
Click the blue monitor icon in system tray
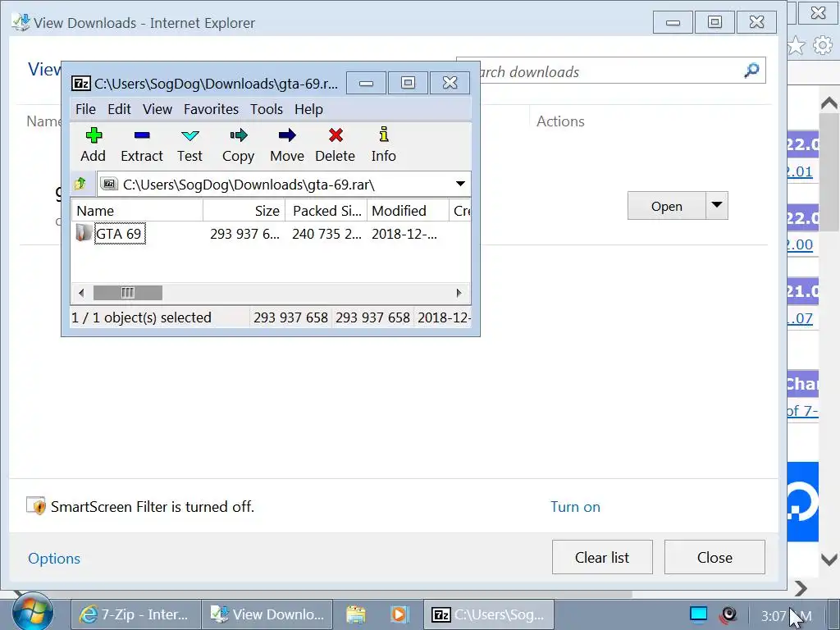pos(698,614)
